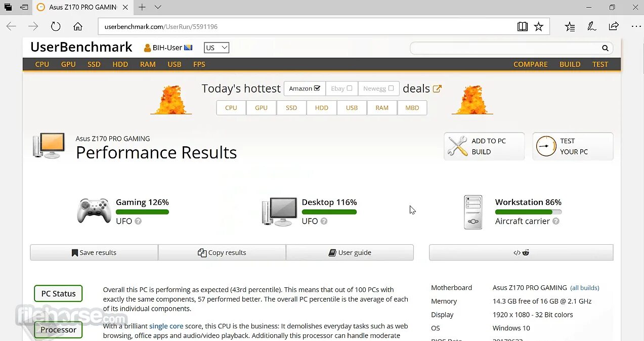Click the embed code reddit button
Screen dimensions: 644x341
(x=521, y=252)
